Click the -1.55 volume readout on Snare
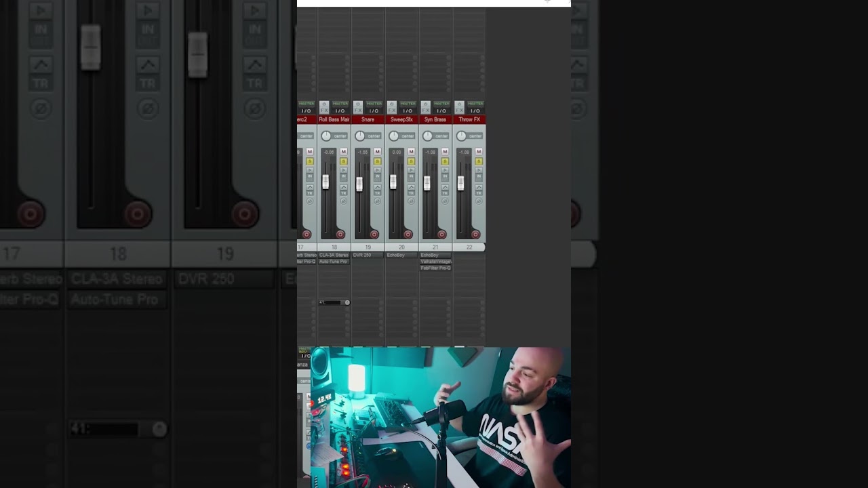Image resolution: width=868 pixels, height=488 pixels. tap(363, 152)
